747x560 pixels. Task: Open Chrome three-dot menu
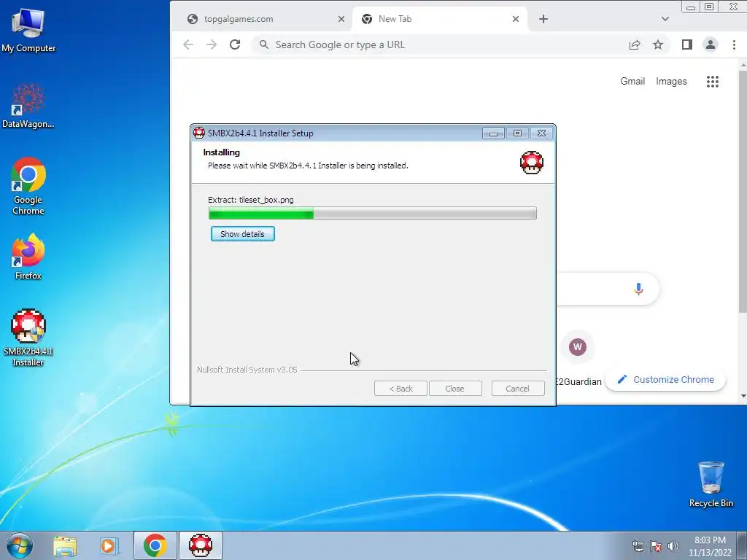click(734, 44)
